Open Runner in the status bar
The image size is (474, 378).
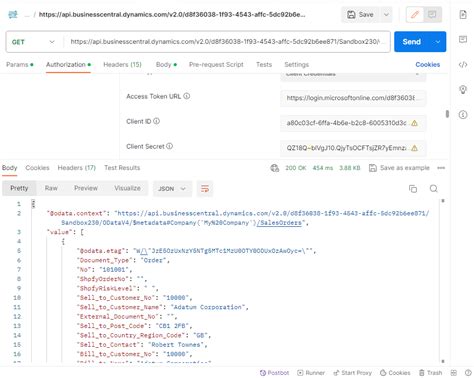click(311, 373)
